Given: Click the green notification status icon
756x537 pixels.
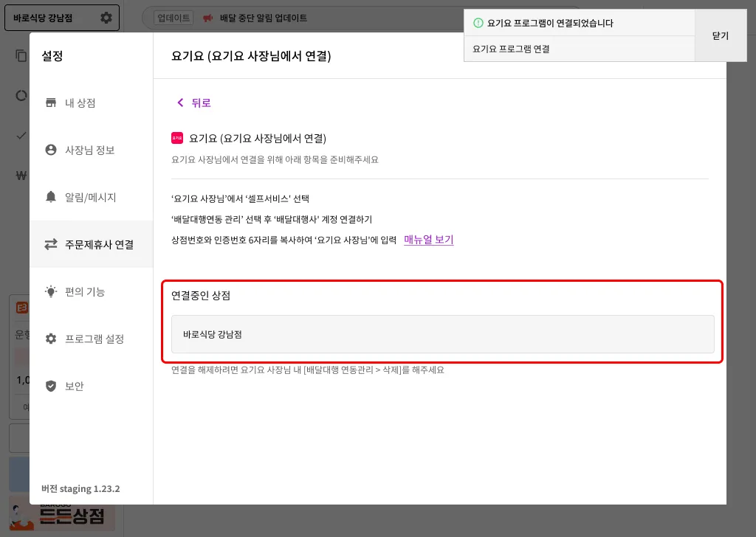Looking at the screenshot, I should [x=478, y=23].
